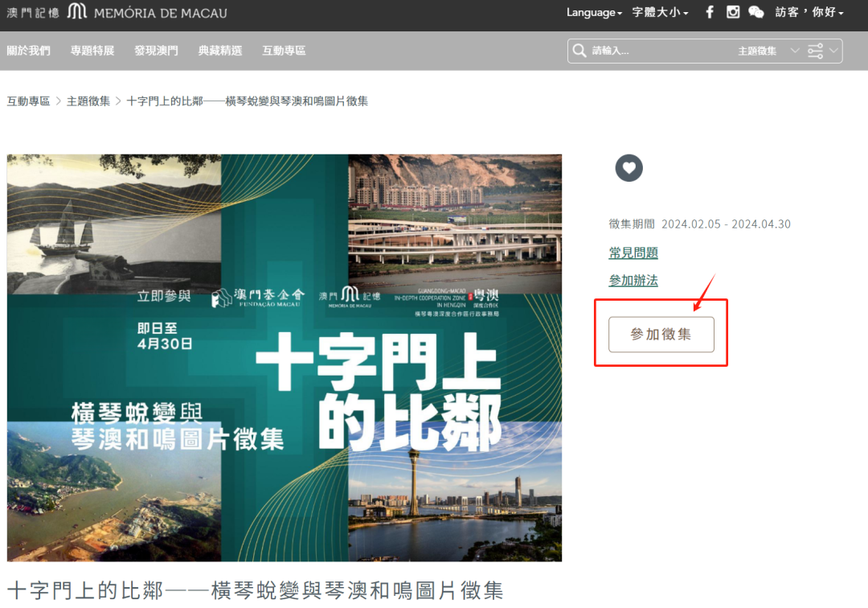Viewport: 868px width, 608px height.
Task: Expand the 訪客，你好 user menu
Action: 809,12
